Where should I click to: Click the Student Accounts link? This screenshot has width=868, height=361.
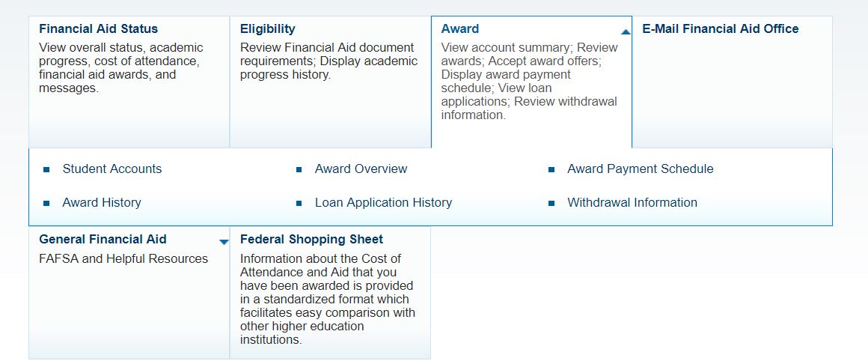(x=111, y=169)
